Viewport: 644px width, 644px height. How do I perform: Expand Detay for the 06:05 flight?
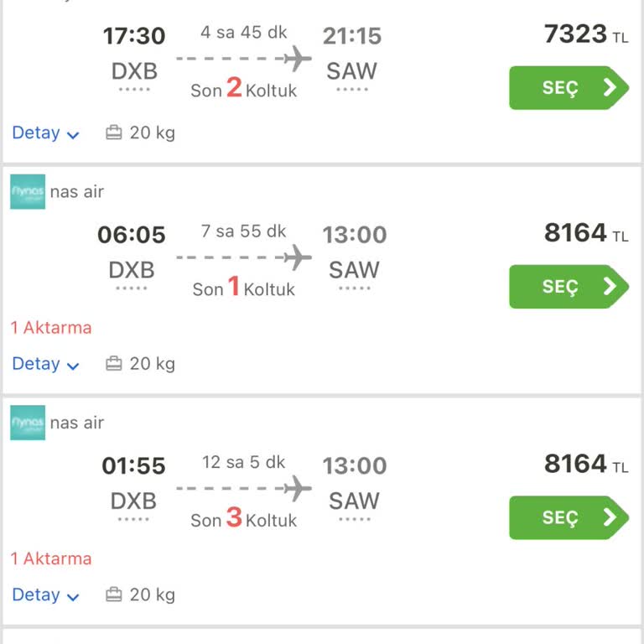click(45, 364)
